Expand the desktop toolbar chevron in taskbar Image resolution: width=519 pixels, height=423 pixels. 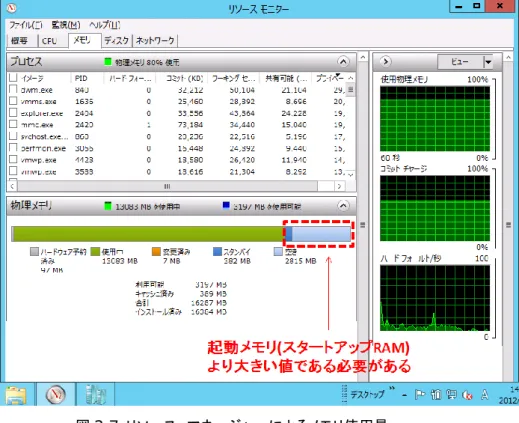392,388
